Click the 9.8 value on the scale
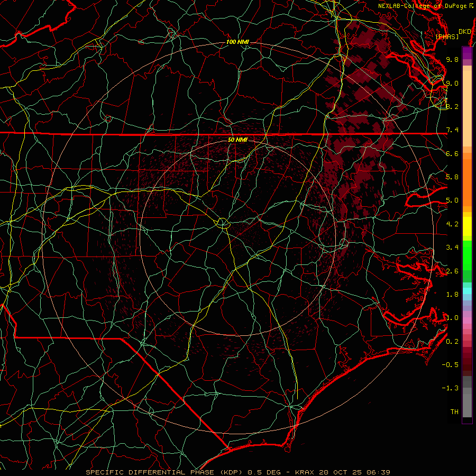Screen dimensions: 476x476 (452, 59)
